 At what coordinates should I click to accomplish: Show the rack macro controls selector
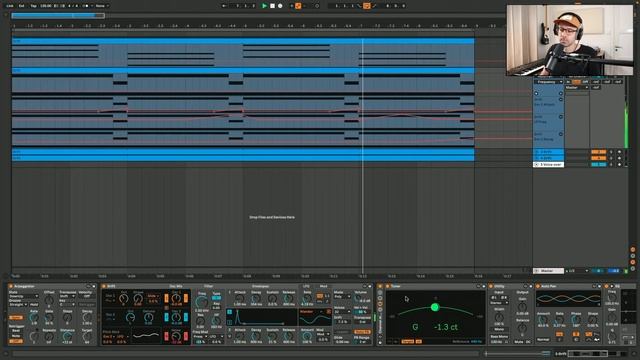[x=380, y=292]
